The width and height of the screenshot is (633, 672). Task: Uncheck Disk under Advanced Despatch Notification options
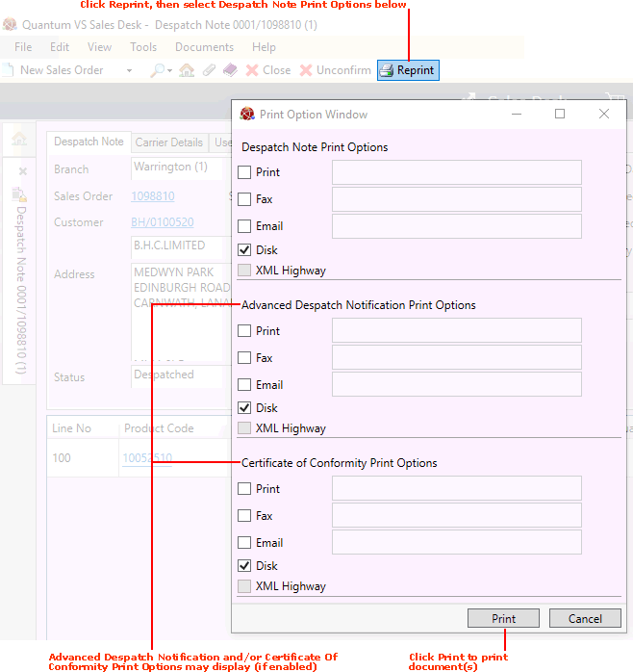click(244, 408)
